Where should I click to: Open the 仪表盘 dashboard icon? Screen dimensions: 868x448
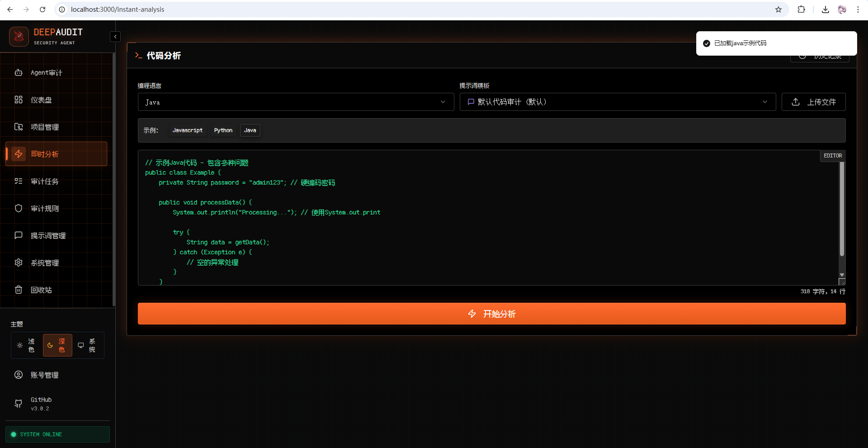(x=19, y=100)
